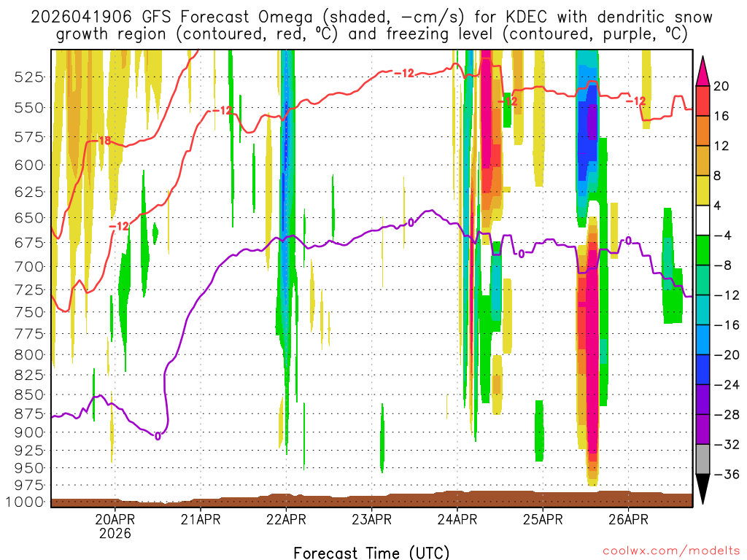
Task: Click the 775 pressure level label
Action: [29, 334]
